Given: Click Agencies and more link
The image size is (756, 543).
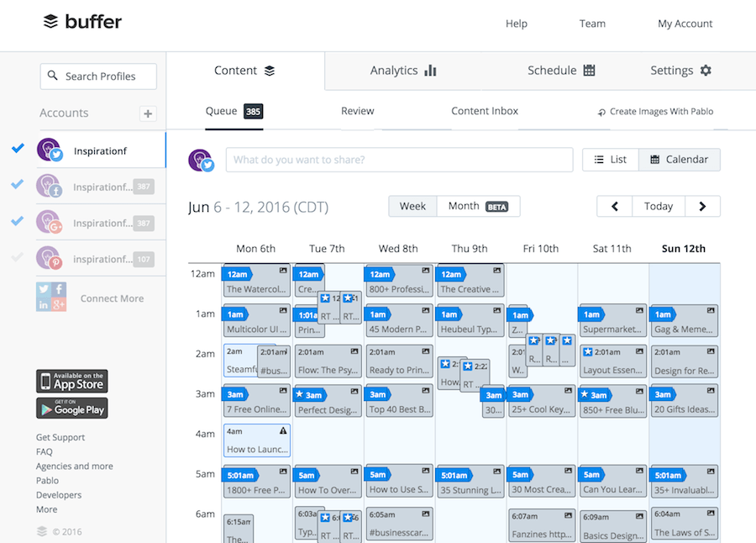Looking at the screenshot, I should coord(75,467).
